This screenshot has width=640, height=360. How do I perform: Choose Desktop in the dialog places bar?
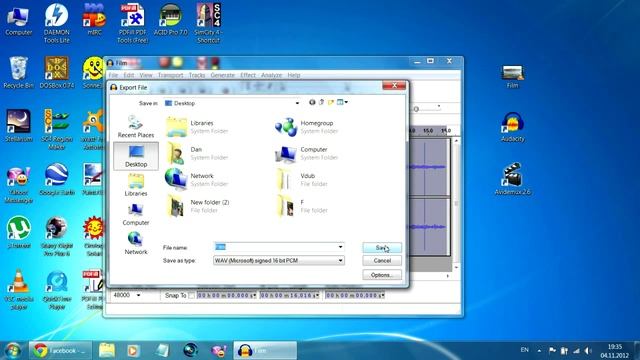(136, 156)
